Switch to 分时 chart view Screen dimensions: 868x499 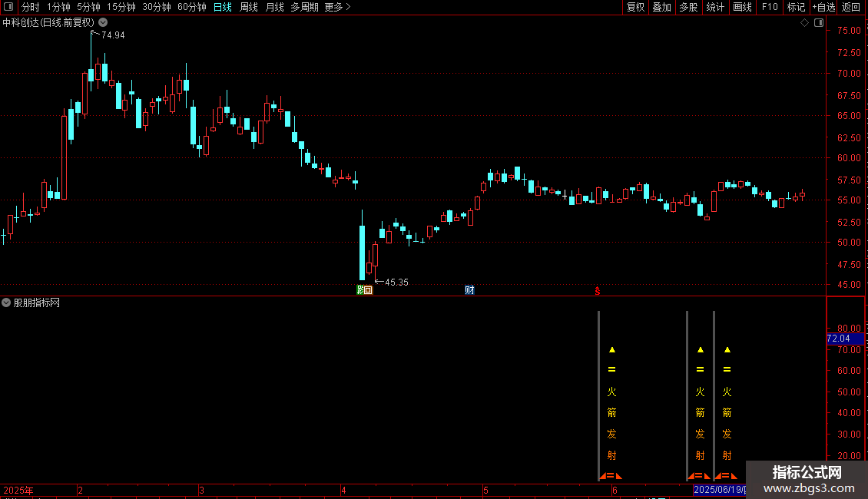[x=31, y=7]
